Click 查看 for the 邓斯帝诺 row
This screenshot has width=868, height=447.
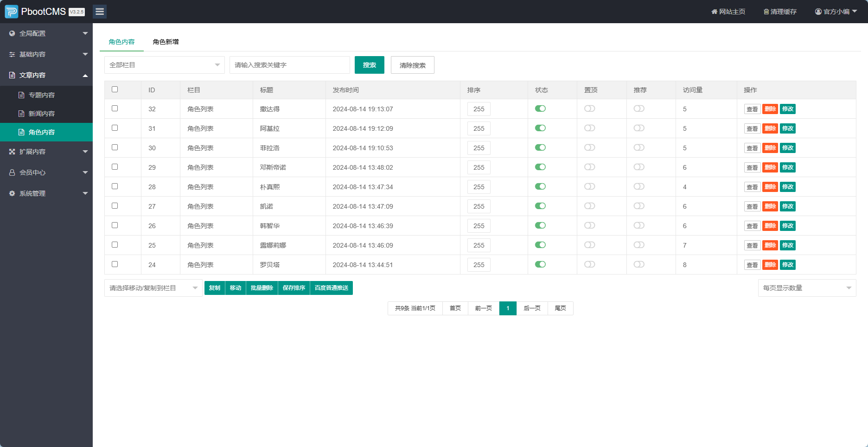752,167
